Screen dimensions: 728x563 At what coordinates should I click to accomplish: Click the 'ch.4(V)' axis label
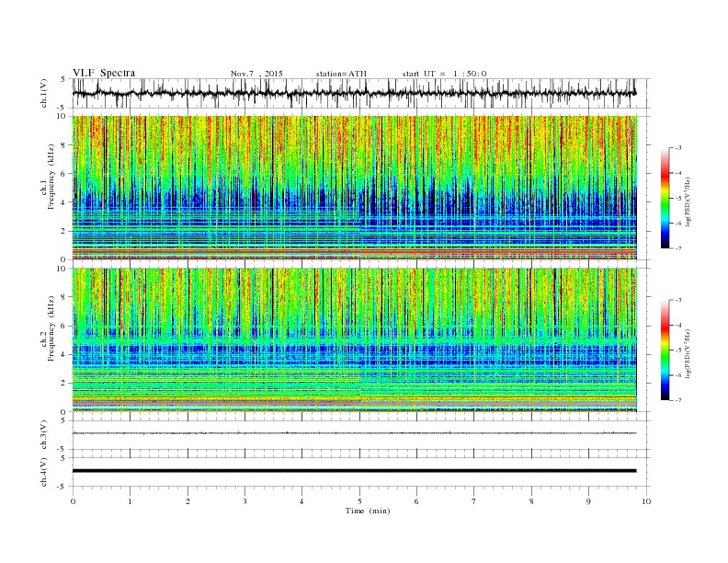44,472
